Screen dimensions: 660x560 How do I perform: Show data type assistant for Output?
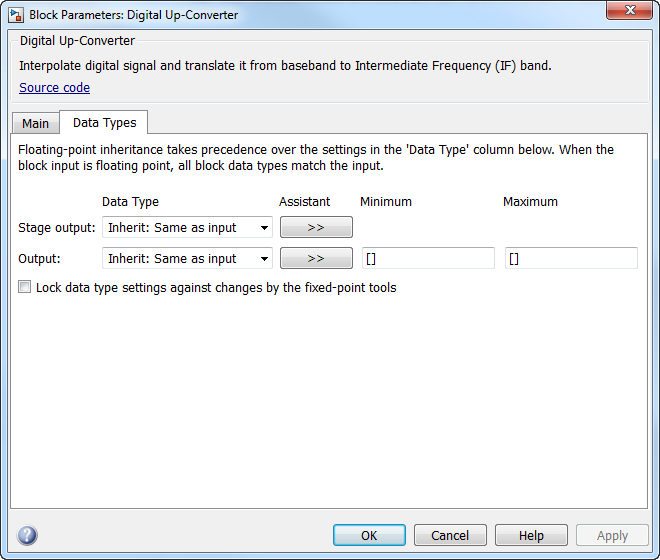pyautogui.click(x=316, y=258)
